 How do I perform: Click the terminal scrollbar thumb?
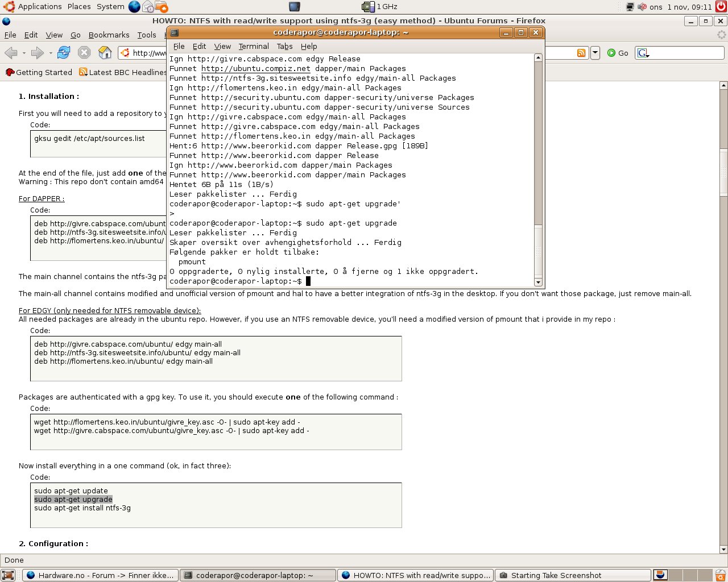click(538, 251)
